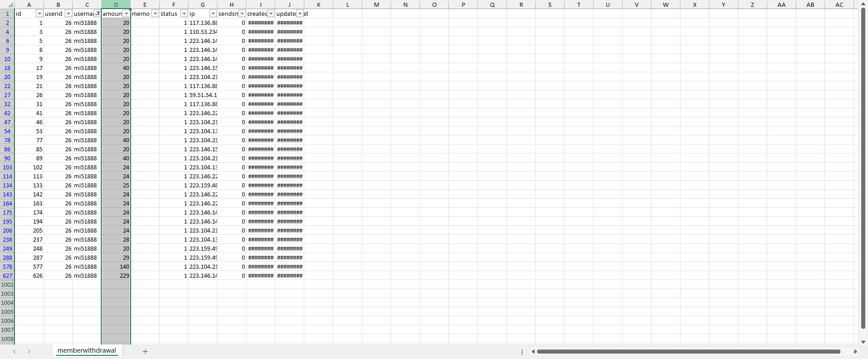Expand the status column filter dropdown
Screen dimensions: 868x359
[184, 14]
